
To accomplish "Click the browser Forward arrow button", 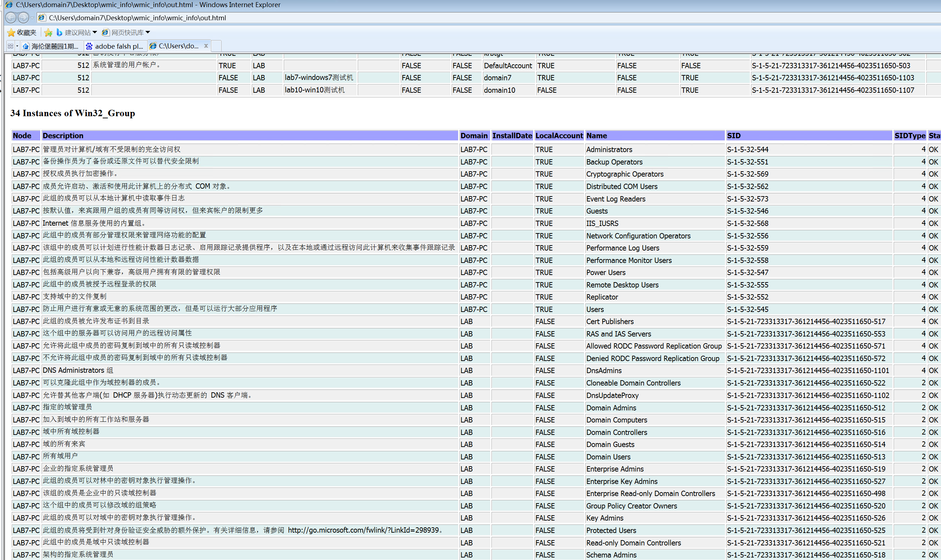I will (23, 17).
